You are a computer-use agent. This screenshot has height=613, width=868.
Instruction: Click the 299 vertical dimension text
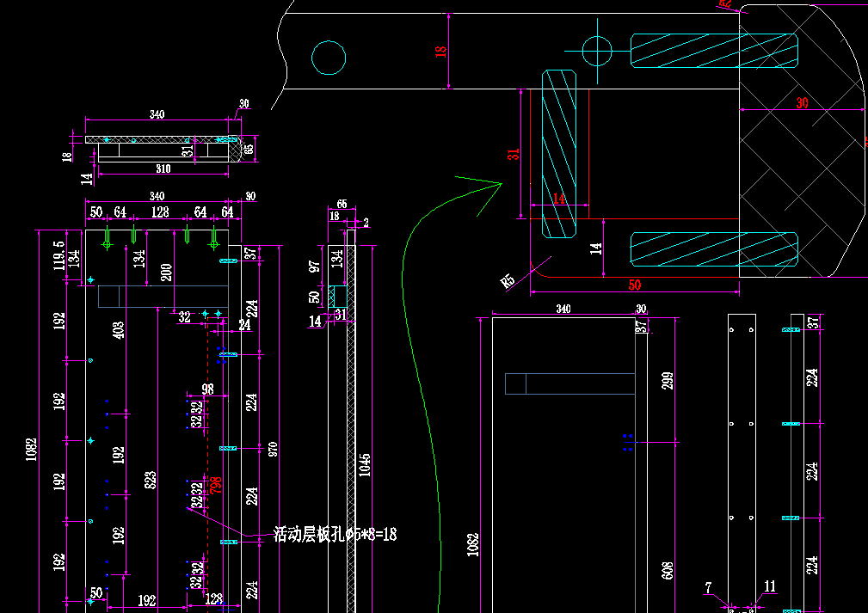tap(668, 381)
